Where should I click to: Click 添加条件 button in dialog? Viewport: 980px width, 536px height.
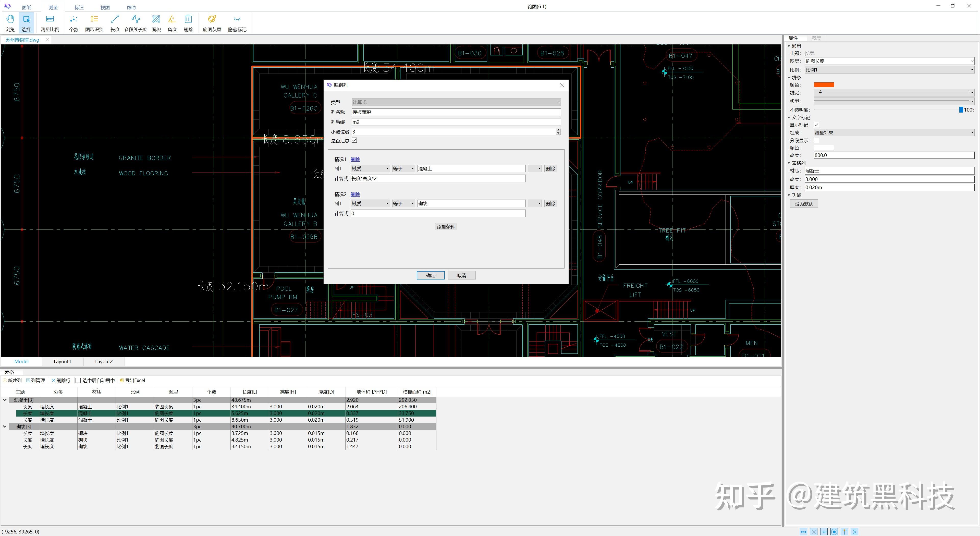(x=446, y=227)
